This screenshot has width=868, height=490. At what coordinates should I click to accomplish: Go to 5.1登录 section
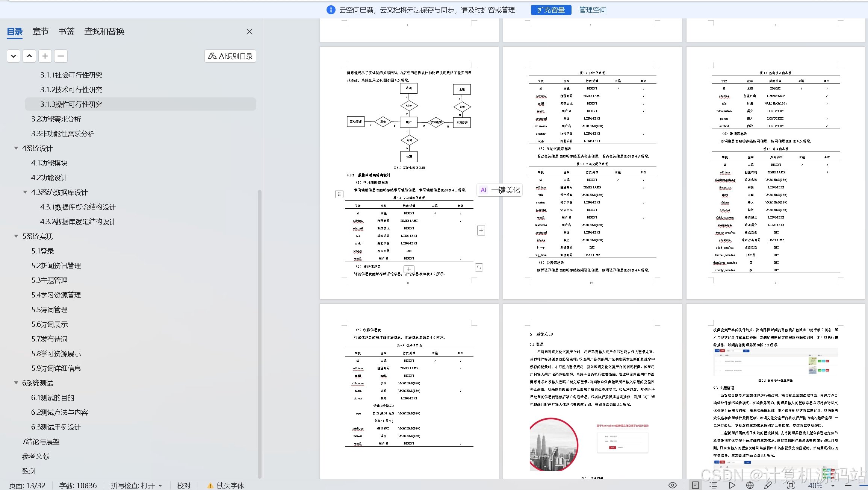pos(42,251)
